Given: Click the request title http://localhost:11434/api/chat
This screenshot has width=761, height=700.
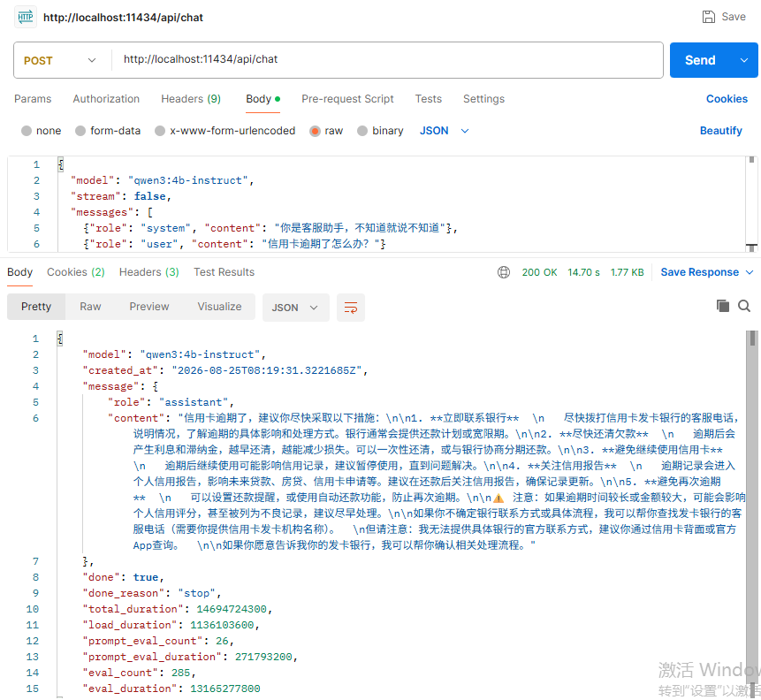Looking at the screenshot, I should point(123,18).
